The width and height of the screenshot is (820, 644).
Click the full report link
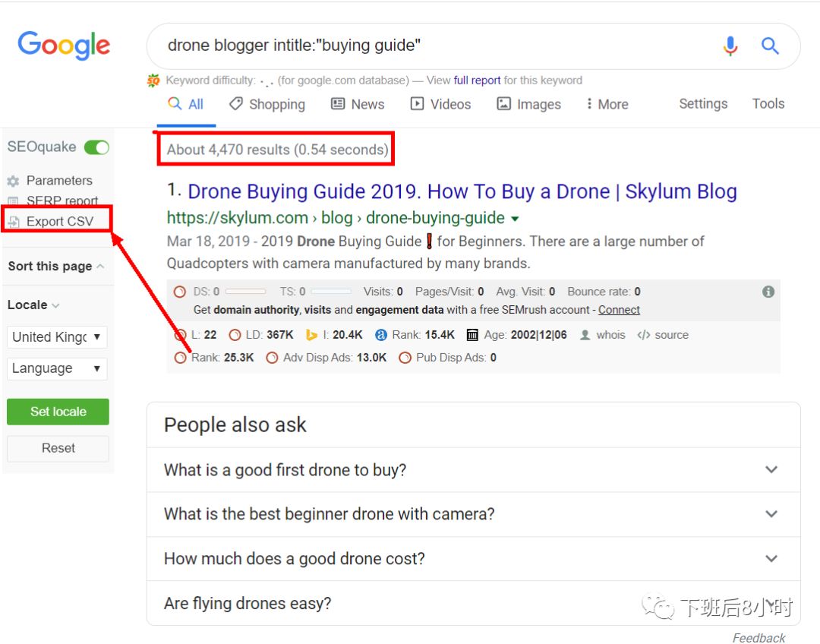click(x=477, y=80)
